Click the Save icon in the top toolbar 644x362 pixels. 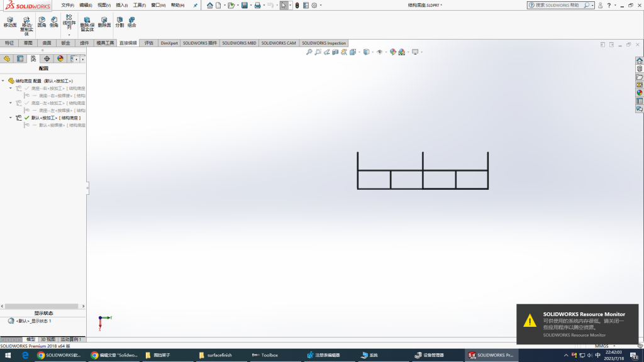244,5
